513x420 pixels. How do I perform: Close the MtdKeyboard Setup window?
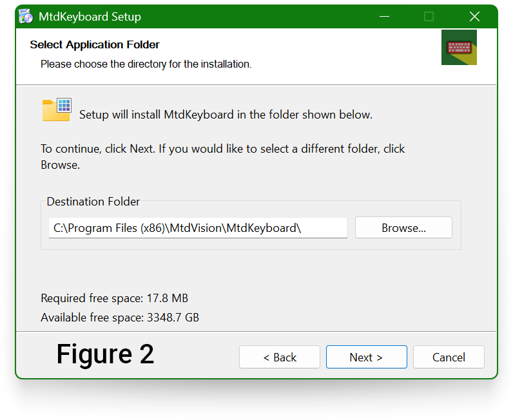(474, 17)
